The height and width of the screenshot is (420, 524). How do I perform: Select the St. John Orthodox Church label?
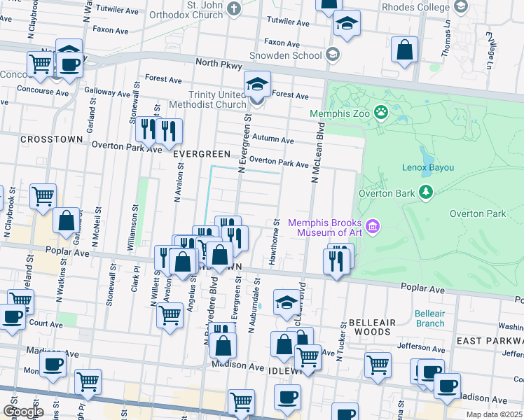186,10
